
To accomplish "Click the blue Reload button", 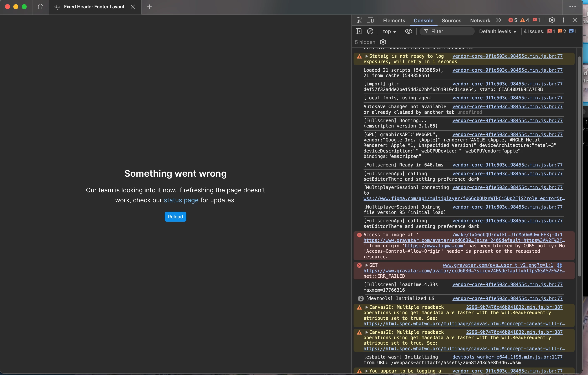I will pos(175,217).
